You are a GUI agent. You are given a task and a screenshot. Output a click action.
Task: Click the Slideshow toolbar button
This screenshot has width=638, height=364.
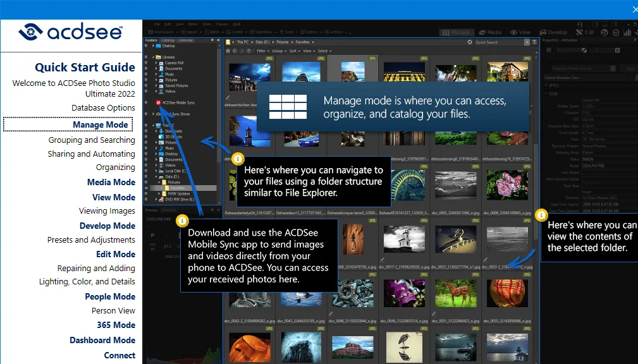point(262,32)
